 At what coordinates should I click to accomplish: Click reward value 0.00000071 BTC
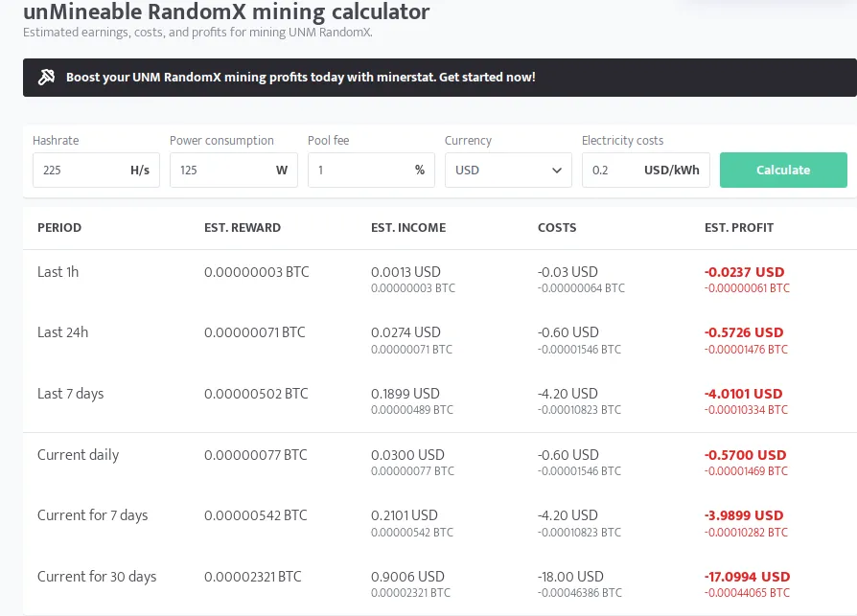(x=254, y=332)
